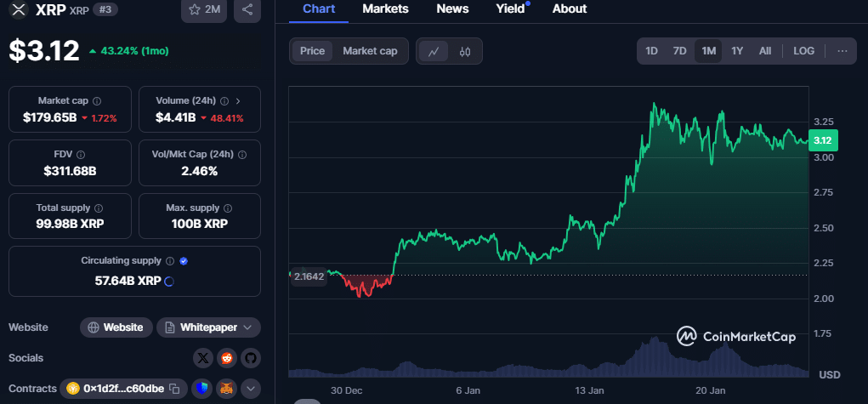Image resolution: width=868 pixels, height=404 pixels.
Task: Copy the contract address 0x1d2f...c60dbe
Action: click(x=174, y=389)
